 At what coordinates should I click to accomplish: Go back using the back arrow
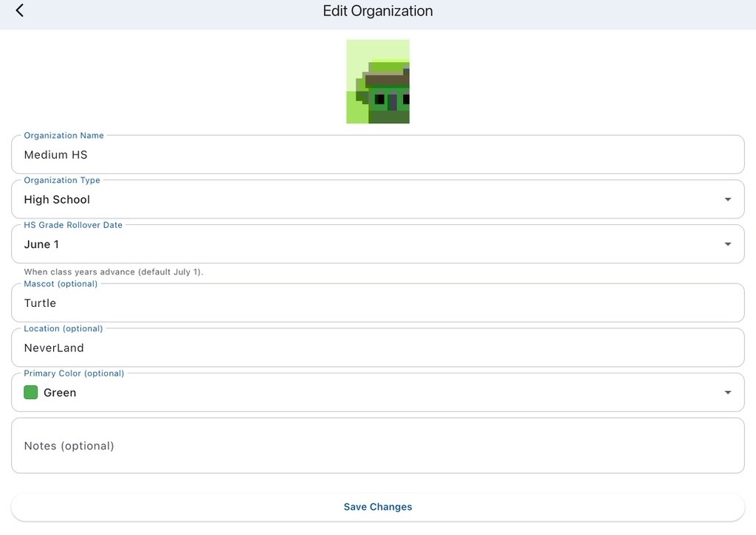pos(20,10)
